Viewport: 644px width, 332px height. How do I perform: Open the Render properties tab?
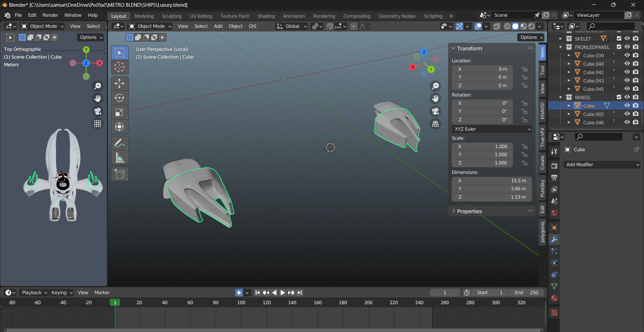554,166
